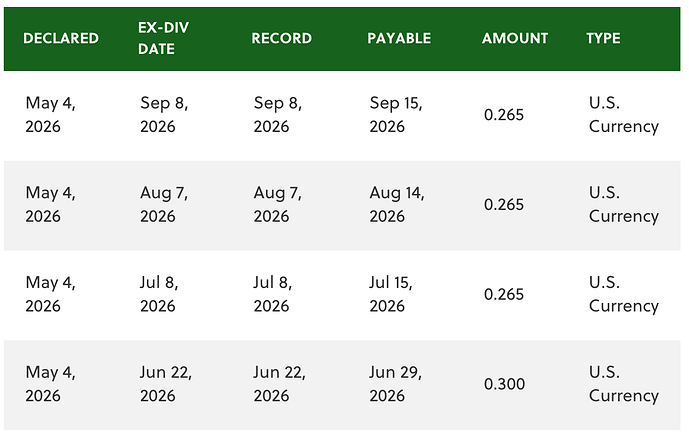Click the 0.265 amount in the July row
Image resolution: width=689 pixels, height=436 pixels.
coord(504,294)
